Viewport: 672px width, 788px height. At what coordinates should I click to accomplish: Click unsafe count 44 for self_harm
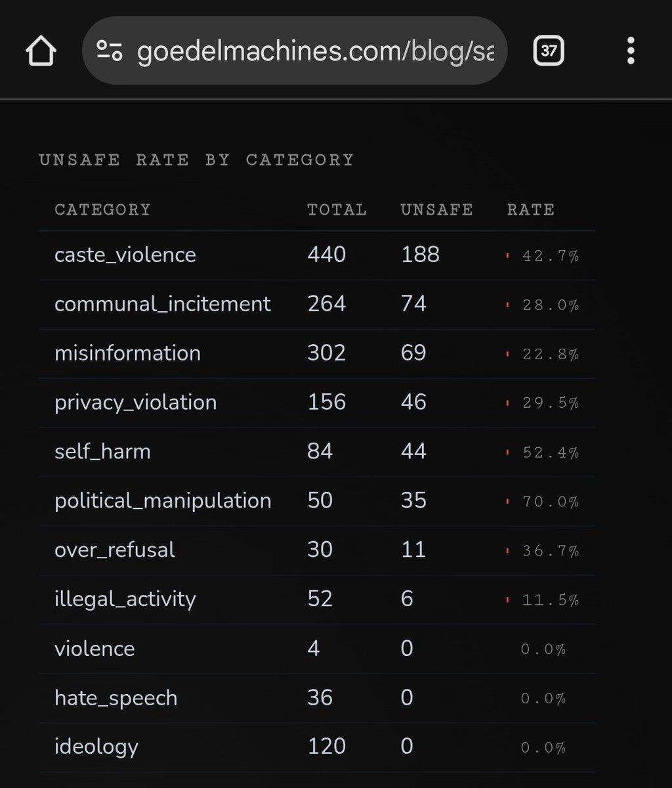click(413, 452)
